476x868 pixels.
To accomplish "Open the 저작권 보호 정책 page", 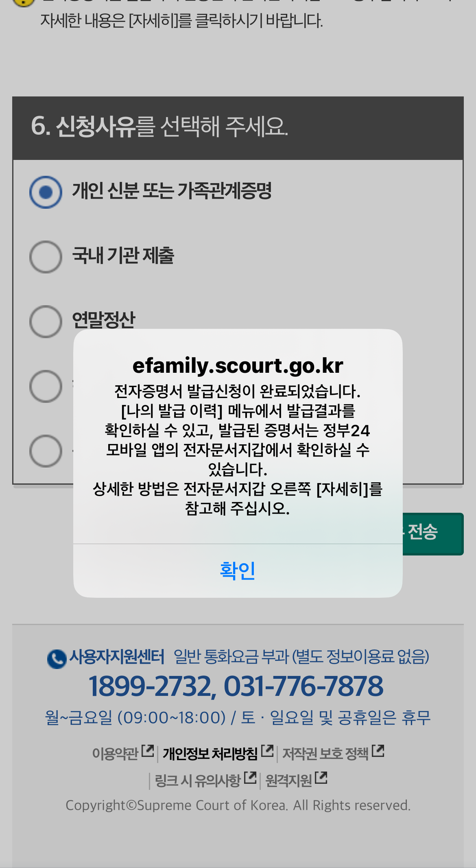I will click(325, 751).
